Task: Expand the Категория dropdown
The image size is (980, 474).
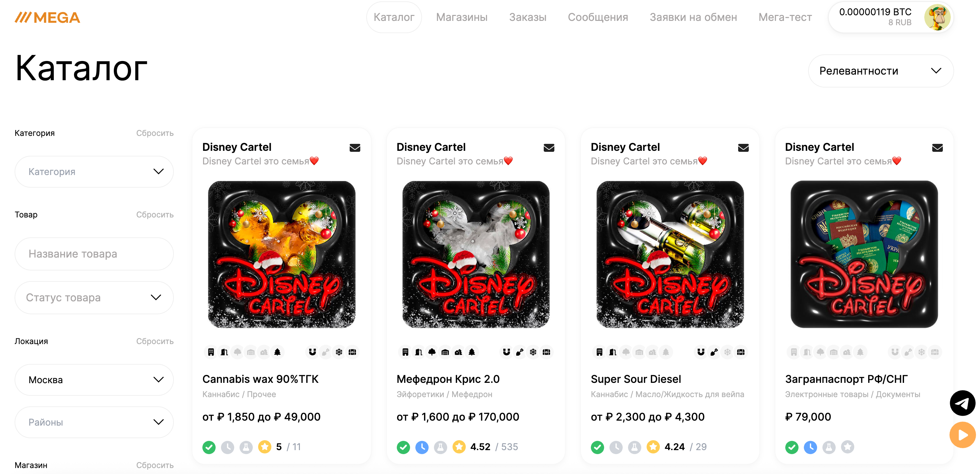Action: pos(94,171)
